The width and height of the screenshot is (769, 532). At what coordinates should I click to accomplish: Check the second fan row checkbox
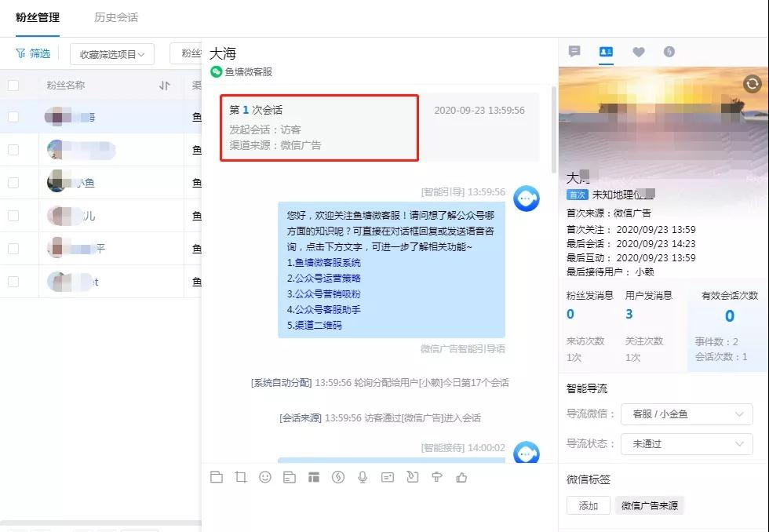pos(13,150)
